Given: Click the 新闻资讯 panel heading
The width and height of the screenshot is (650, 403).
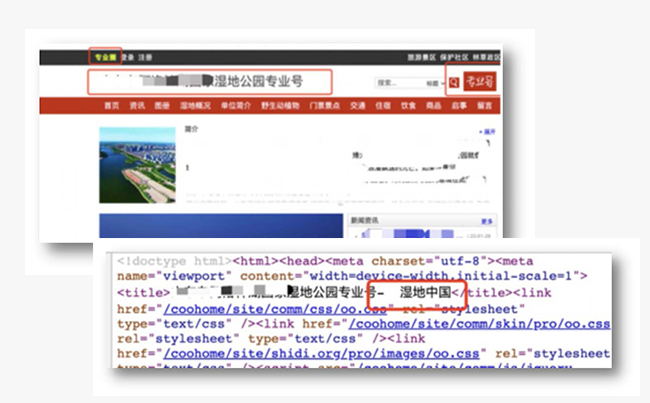Looking at the screenshot, I should coord(364,221).
